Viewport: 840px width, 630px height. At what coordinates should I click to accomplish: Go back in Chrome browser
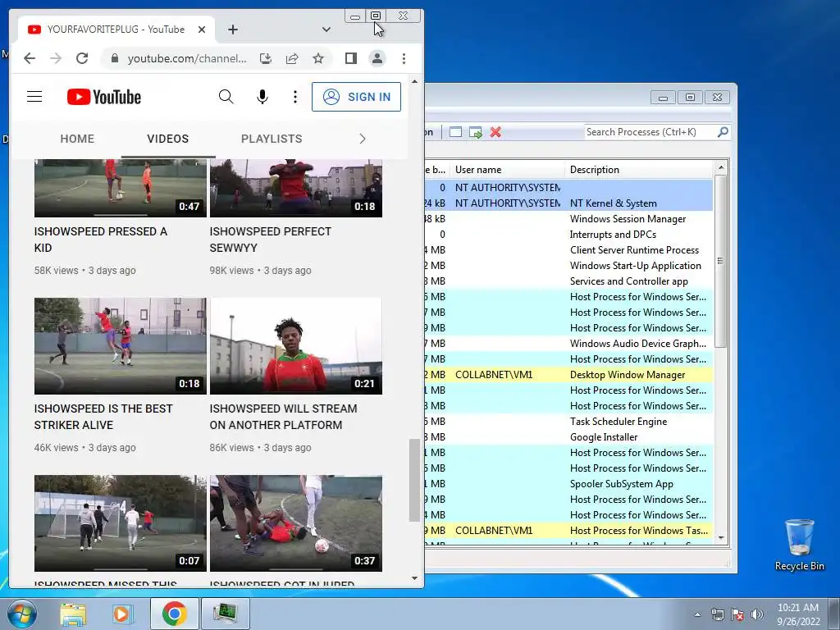(30, 58)
